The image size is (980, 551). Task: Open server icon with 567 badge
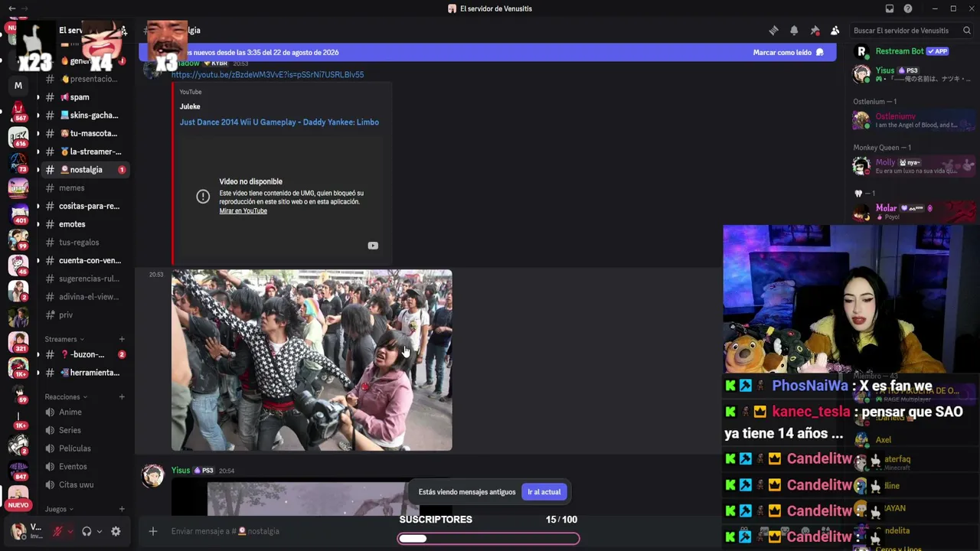18,112
